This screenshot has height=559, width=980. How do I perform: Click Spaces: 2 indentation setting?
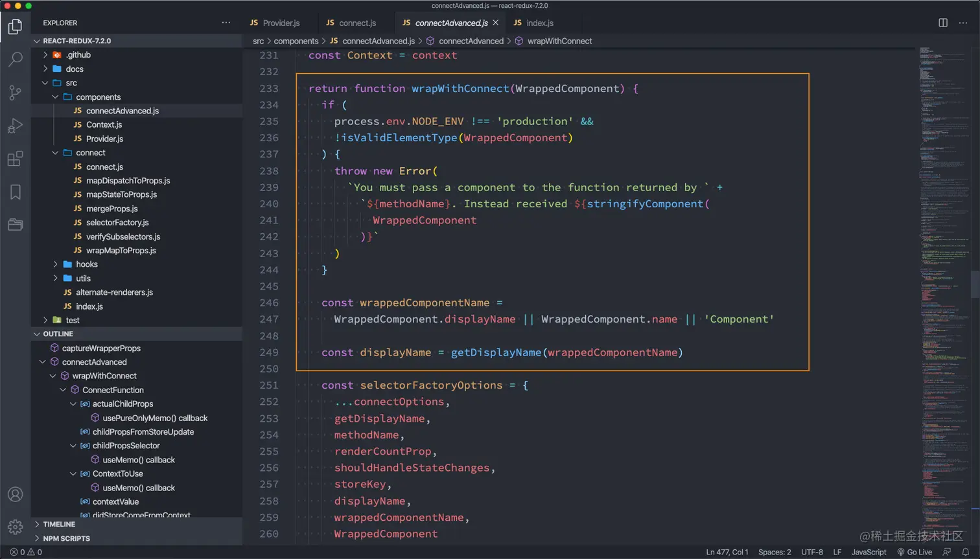(775, 552)
